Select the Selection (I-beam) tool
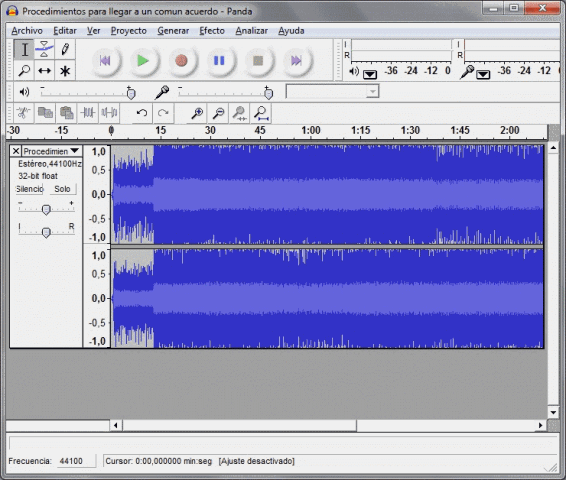 pos(24,49)
